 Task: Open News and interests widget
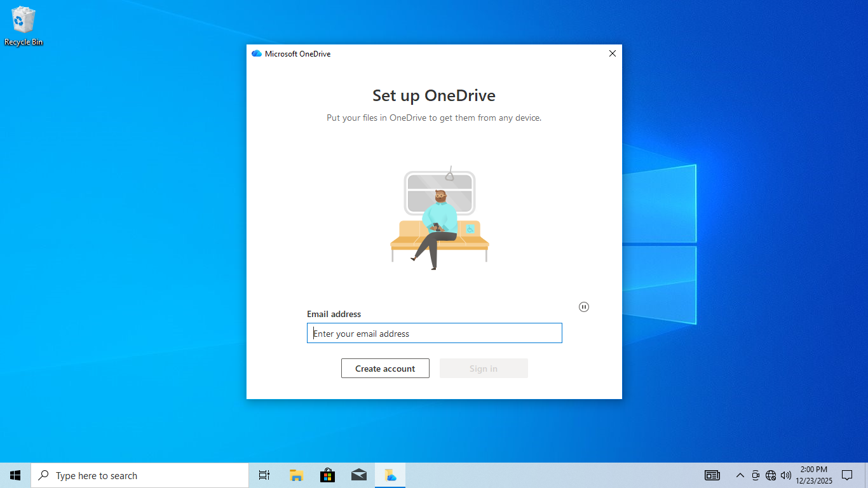[x=712, y=475]
